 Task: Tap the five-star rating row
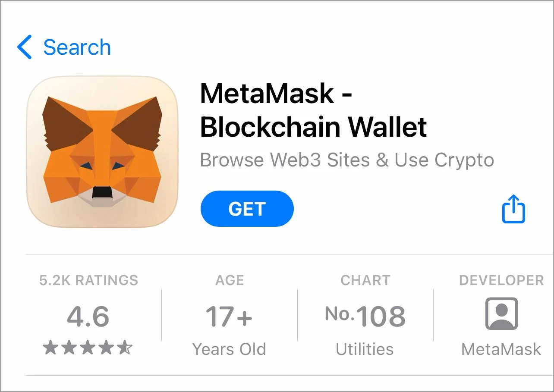click(x=88, y=348)
